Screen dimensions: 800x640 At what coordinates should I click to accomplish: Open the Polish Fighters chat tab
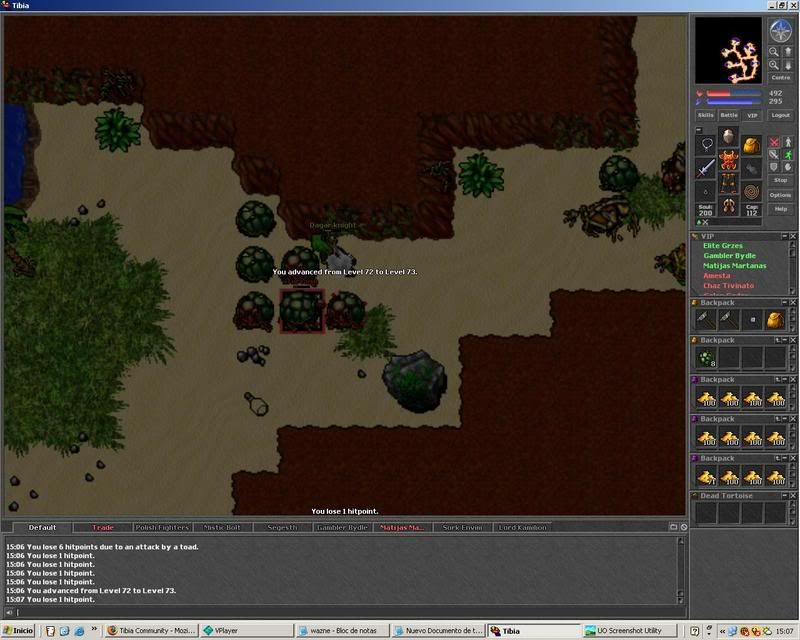pyautogui.click(x=162, y=528)
